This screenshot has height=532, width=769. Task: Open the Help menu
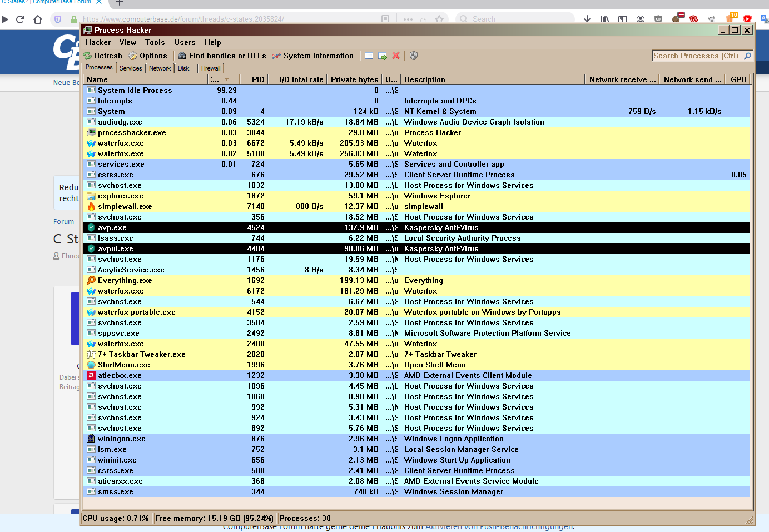[212, 42]
